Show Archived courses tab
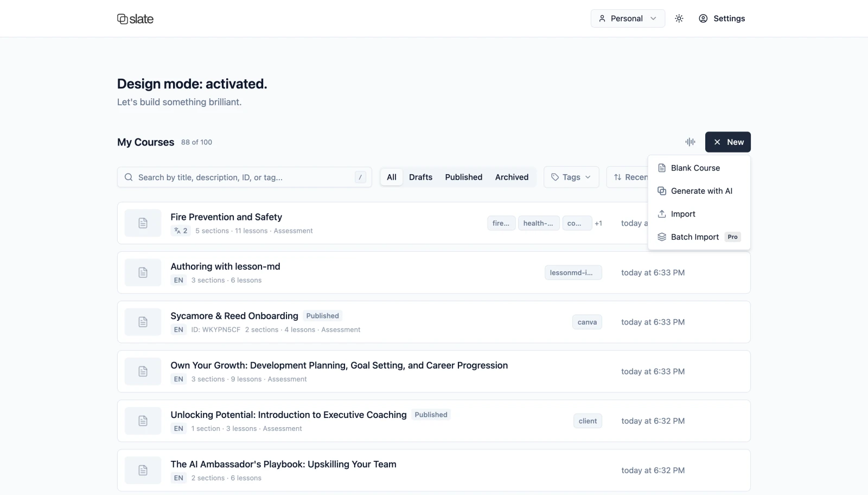This screenshot has width=868, height=495. pos(512,177)
